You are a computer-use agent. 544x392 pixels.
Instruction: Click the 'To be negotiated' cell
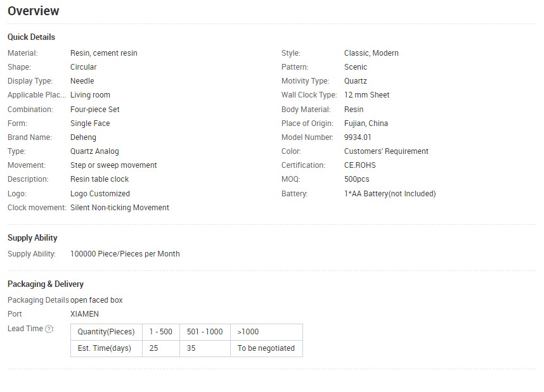(x=266, y=348)
